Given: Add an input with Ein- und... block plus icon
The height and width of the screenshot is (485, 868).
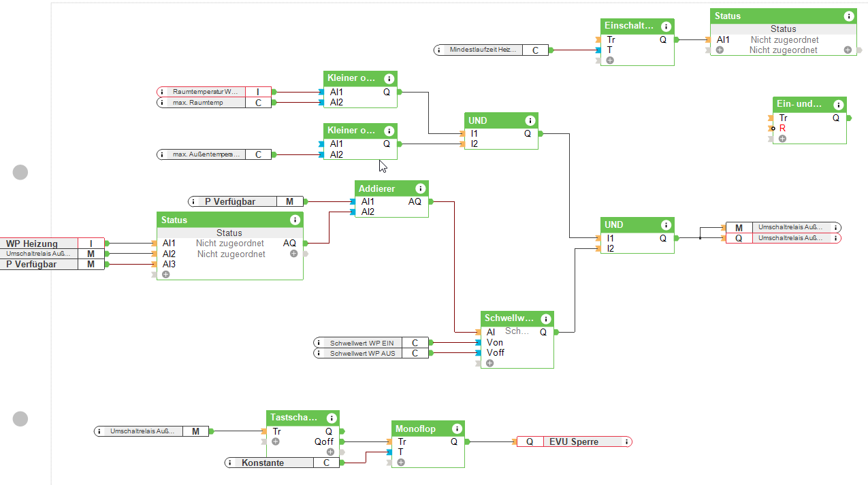Looking at the screenshot, I should point(782,138).
